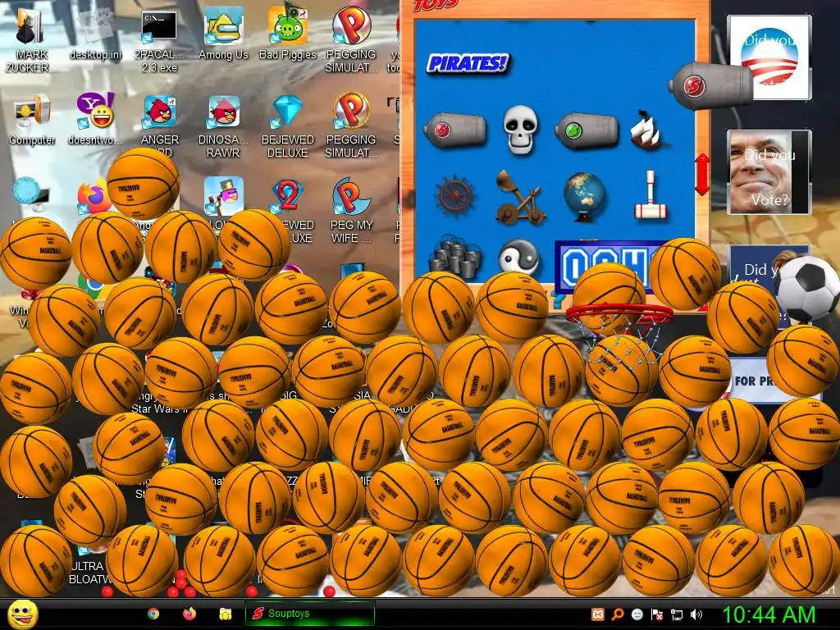This screenshot has height=630, width=840.
Task: Grab the white croquet mallet toy
Action: click(x=651, y=195)
